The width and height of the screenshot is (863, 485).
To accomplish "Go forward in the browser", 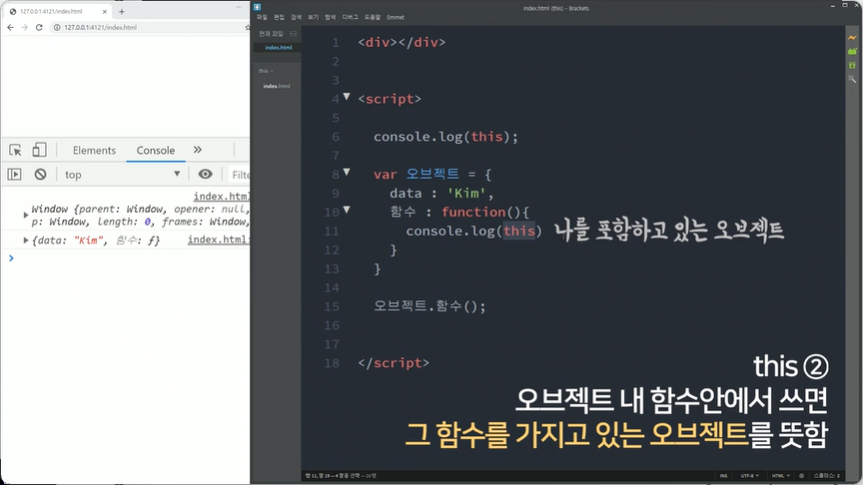I will [24, 27].
